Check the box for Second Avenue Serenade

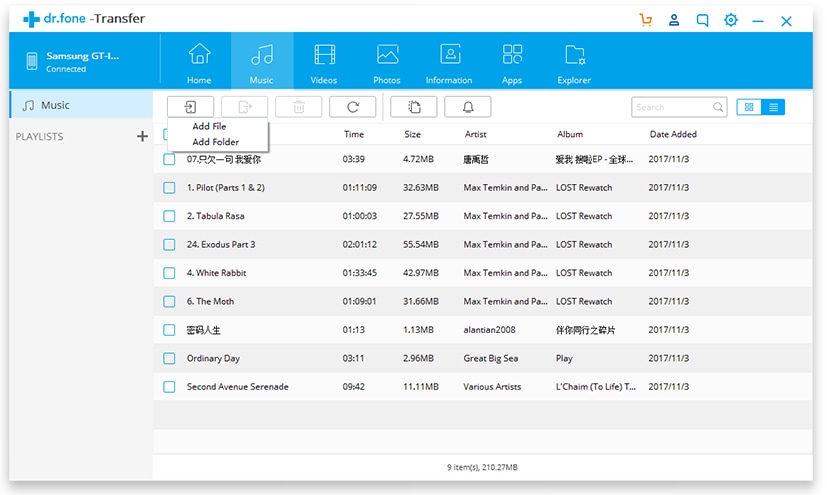pyautogui.click(x=169, y=387)
